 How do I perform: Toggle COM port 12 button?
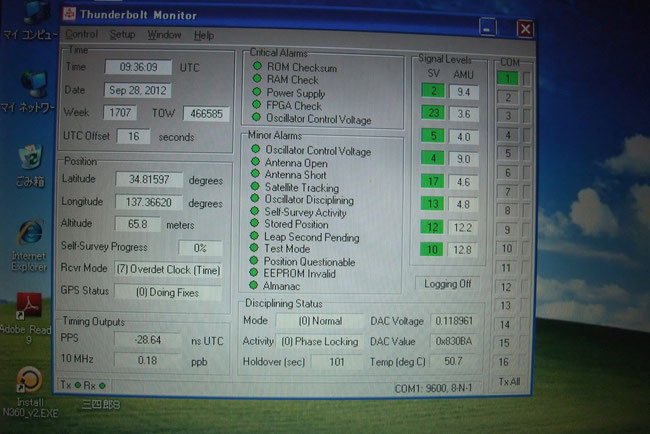(x=509, y=286)
